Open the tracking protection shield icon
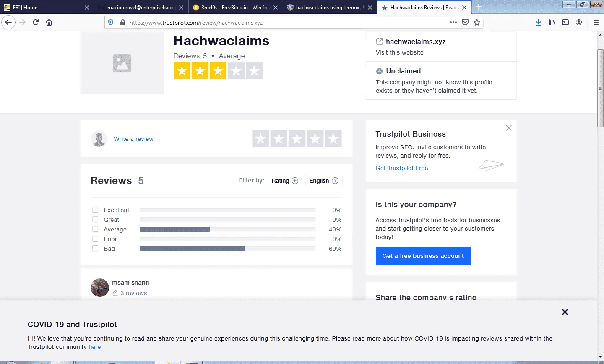Viewport: 604px width, 364px height. 111,23
